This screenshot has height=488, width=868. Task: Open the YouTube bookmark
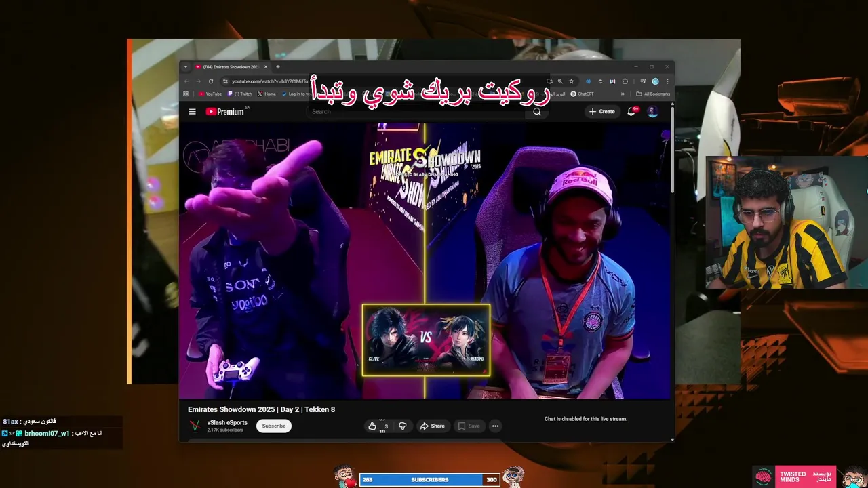[x=210, y=94]
